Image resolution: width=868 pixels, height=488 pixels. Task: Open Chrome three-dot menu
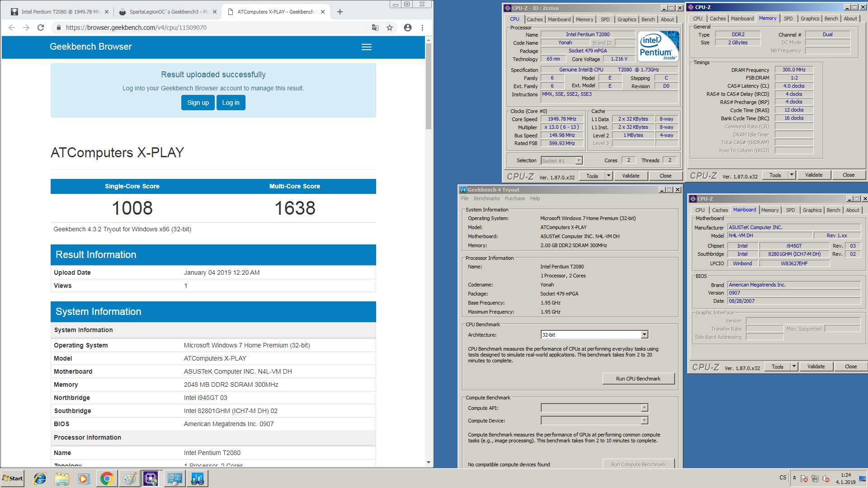(x=422, y=28)
